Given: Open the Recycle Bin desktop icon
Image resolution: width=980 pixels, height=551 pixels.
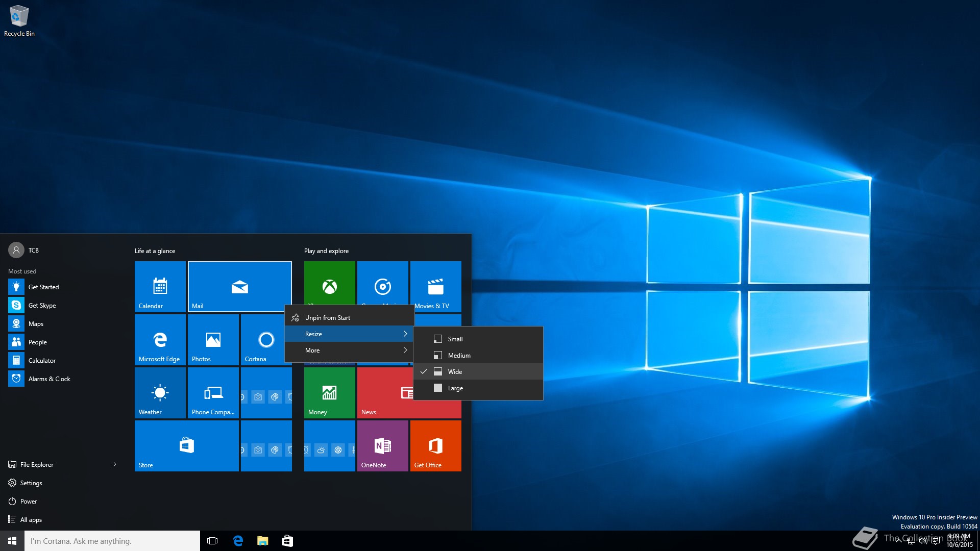Looking at the screenshot, I should pos(19,20).
